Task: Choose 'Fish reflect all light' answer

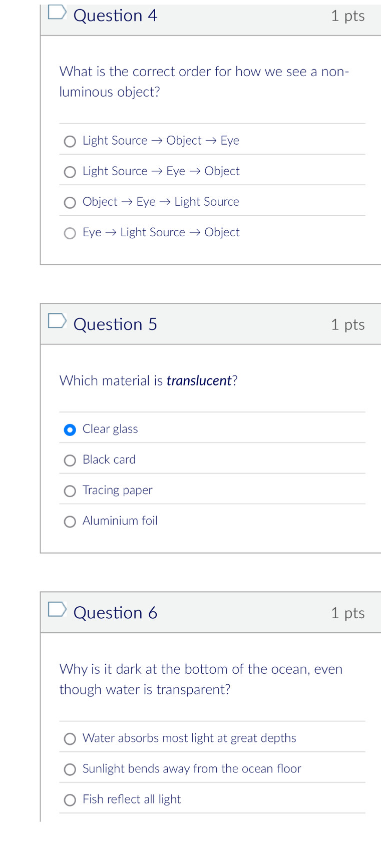Action: click(70, 800)
